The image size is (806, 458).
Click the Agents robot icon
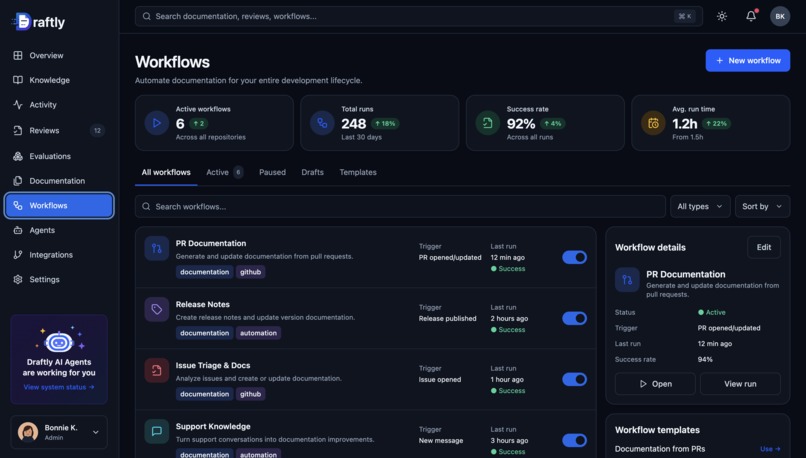click(x=18, y=230)
